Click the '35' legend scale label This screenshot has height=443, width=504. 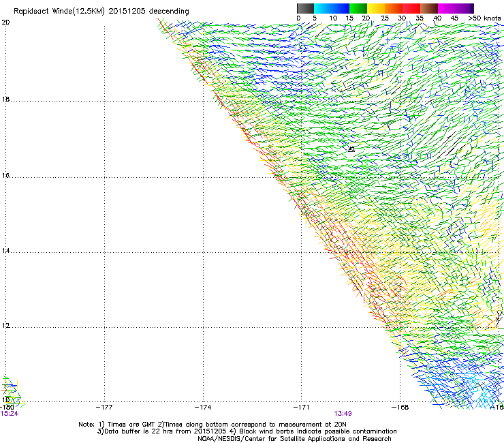click(x=420, y=18)
